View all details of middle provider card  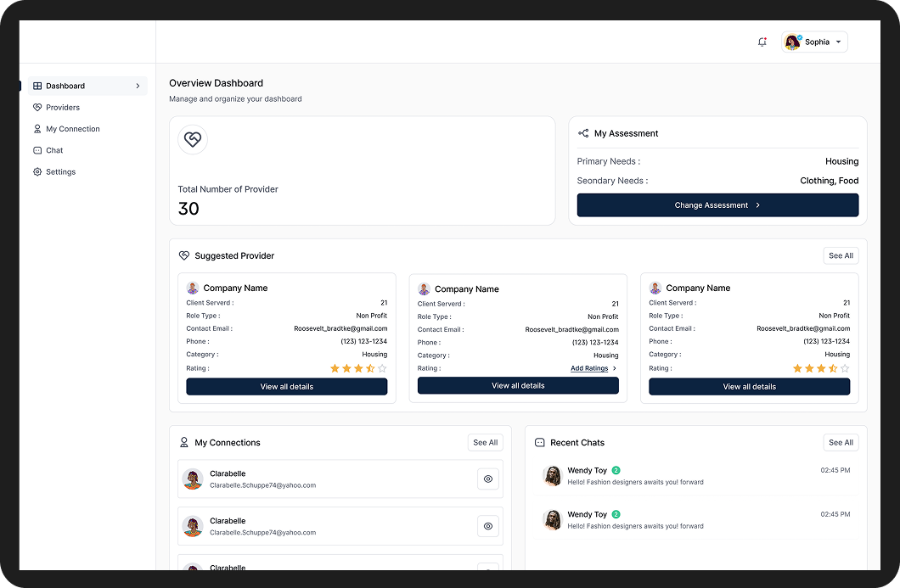tap(518, 385)
